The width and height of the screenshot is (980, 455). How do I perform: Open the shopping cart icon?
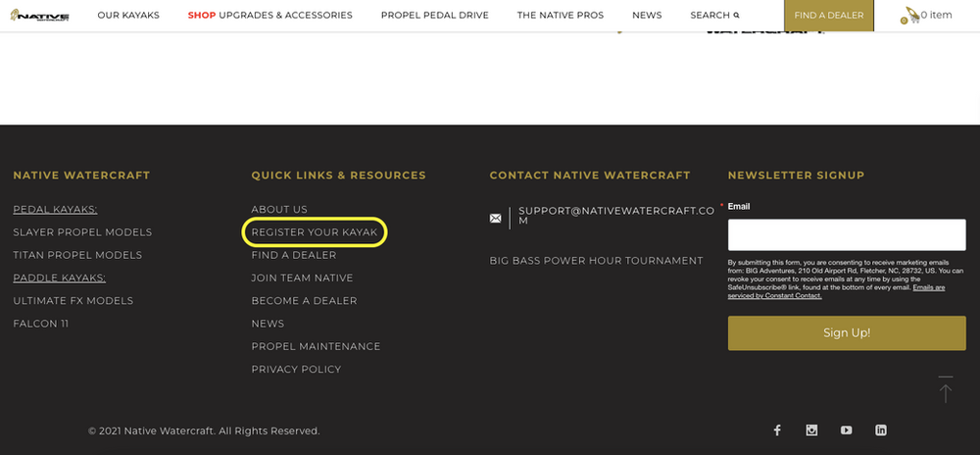910,15
